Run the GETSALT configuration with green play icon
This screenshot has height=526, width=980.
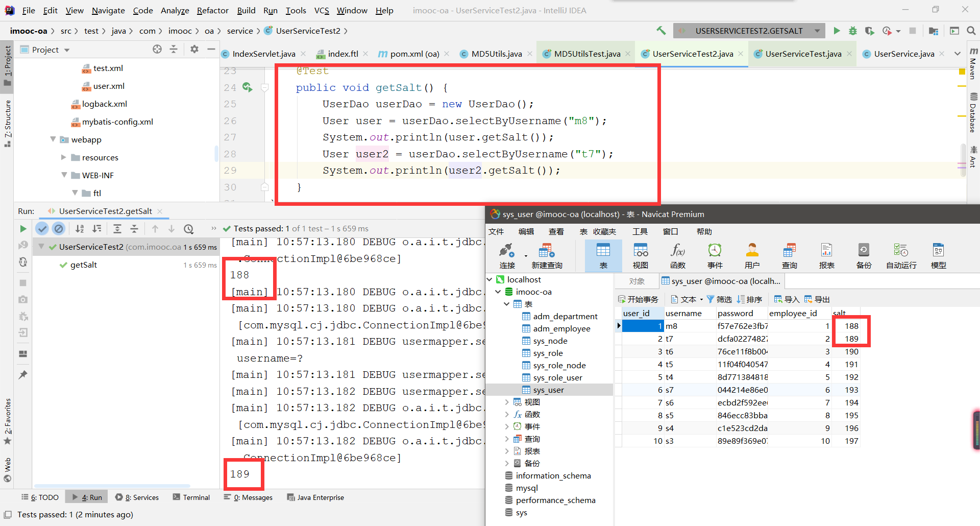pos(837,31)
